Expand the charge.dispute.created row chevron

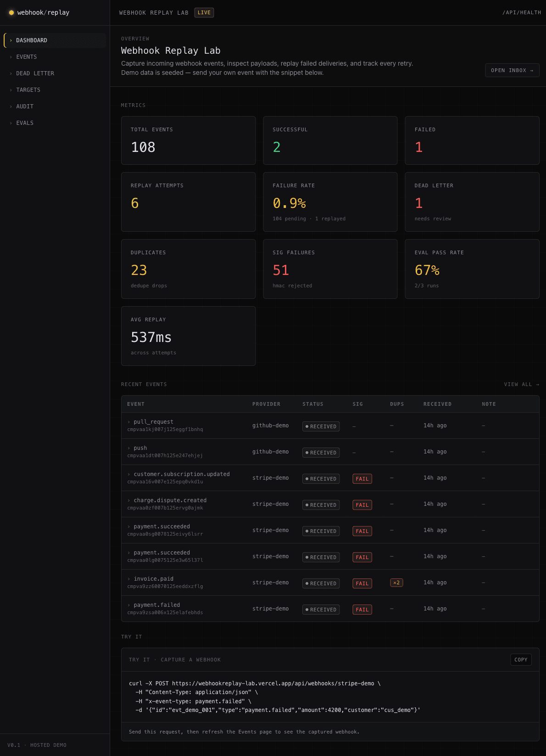(x=129, y=501)
